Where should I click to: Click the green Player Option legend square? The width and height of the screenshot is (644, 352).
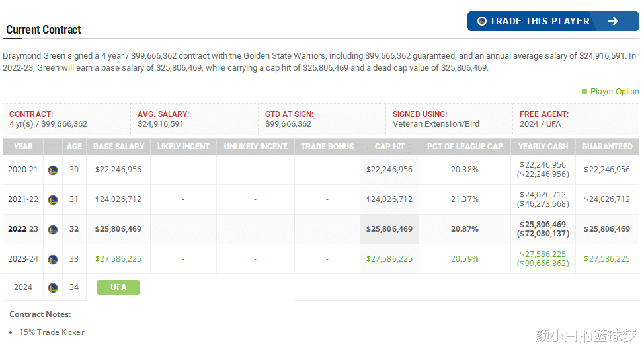click(x=584, y=92)
